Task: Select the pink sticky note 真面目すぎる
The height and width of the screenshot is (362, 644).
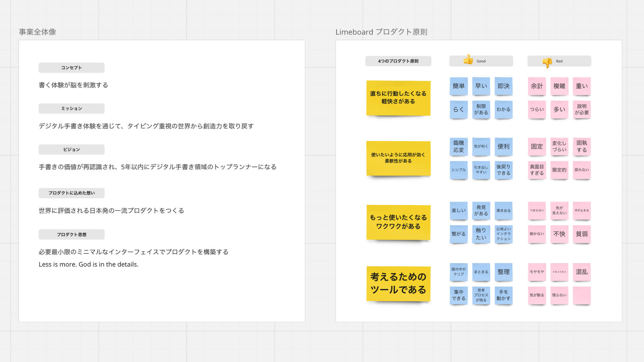Action: [537, 170]
